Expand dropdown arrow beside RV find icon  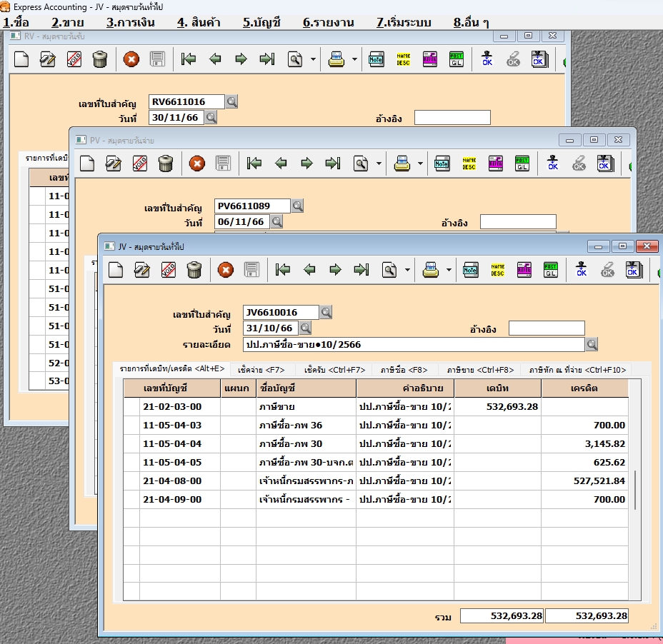[x=313, y=59]
